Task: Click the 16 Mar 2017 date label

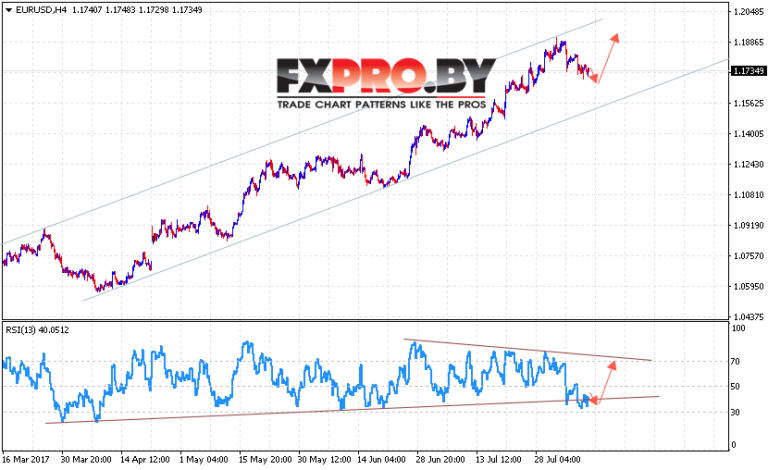Action: 26,460
